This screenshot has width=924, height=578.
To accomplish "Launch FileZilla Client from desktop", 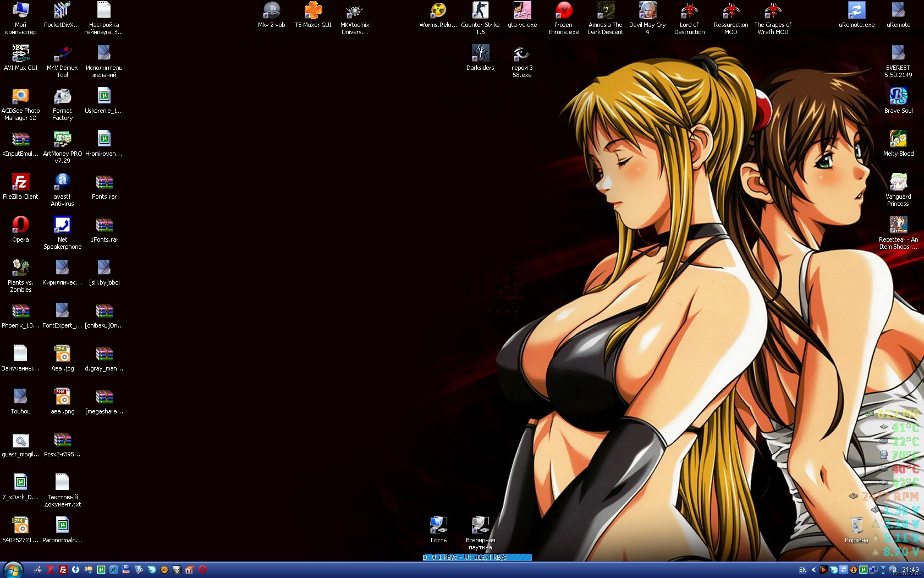I will (x=20, y=186).
